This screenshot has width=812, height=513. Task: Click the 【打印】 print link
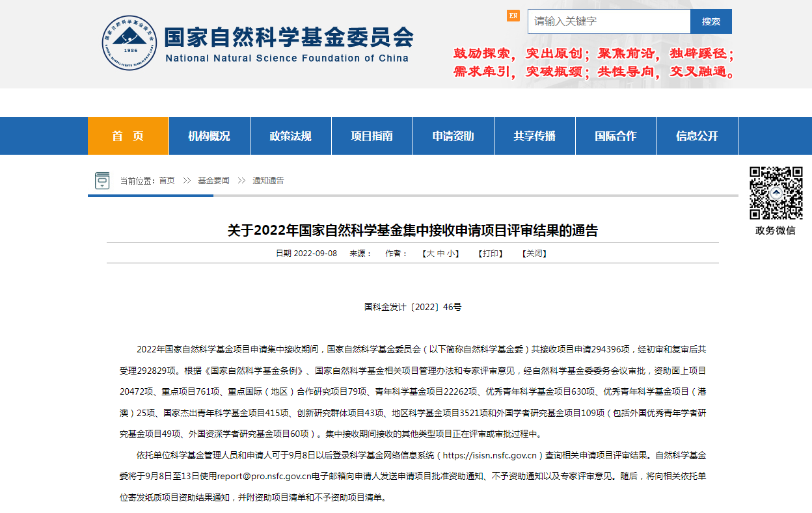click(491, 254)
